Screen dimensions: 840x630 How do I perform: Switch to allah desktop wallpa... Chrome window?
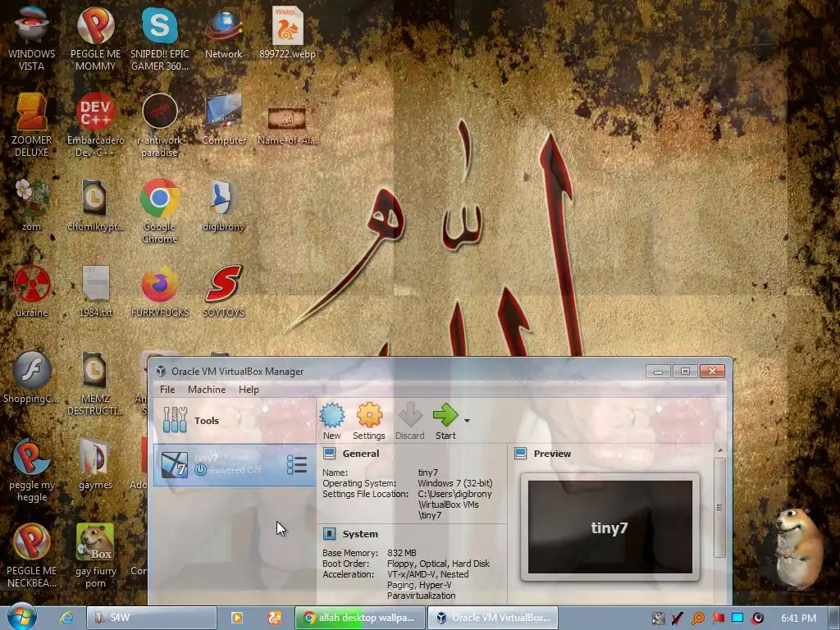(360, 618)
